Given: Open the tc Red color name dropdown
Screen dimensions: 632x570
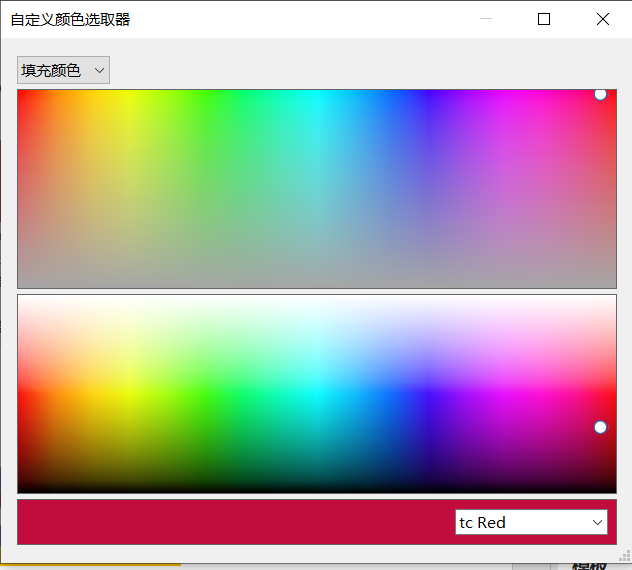Looking at the screenshot, I should 531,522.
